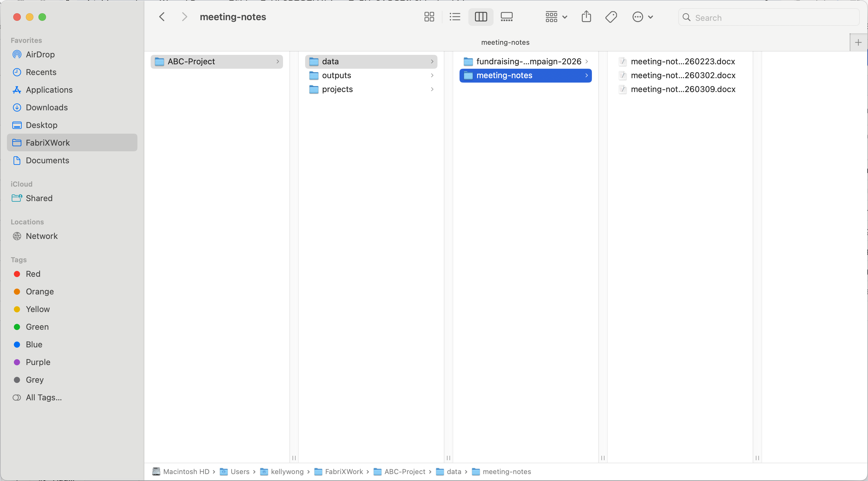
Task: Open the Action ellipsis menu
Action: [x=642, y=17]
